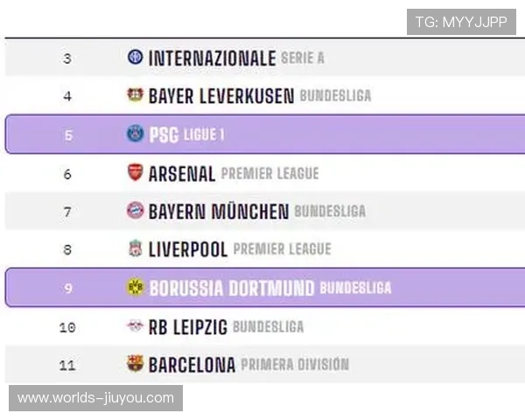Click the Bayern München team name
Screen dimensions: 525x420
click(x=218, y=212)
